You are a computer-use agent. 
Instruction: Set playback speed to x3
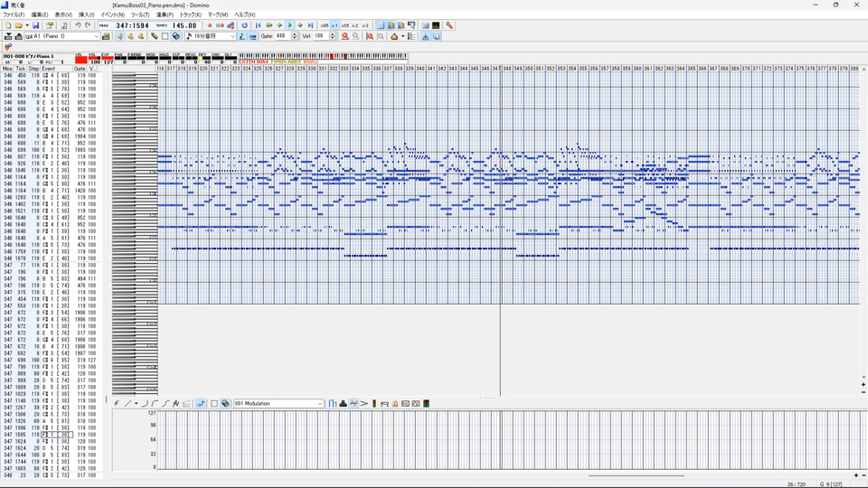point(364,25)
